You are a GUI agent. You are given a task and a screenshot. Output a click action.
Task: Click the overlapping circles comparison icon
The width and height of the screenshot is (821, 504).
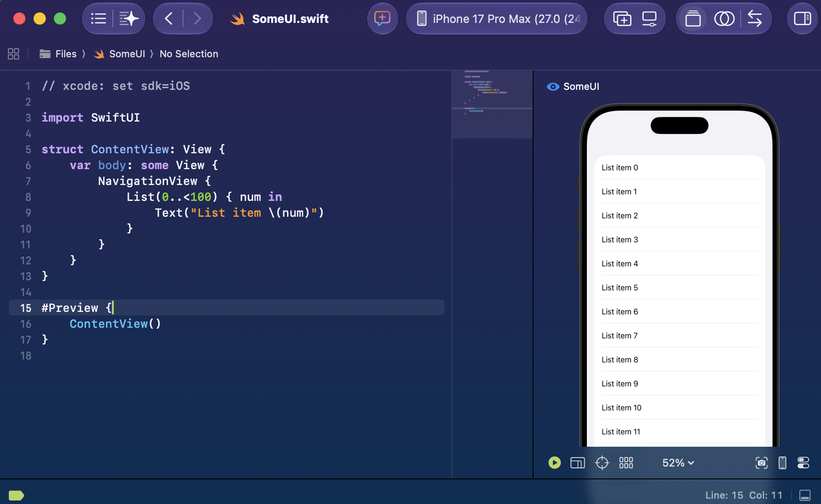pyautogui.click(x=724, y=19)
